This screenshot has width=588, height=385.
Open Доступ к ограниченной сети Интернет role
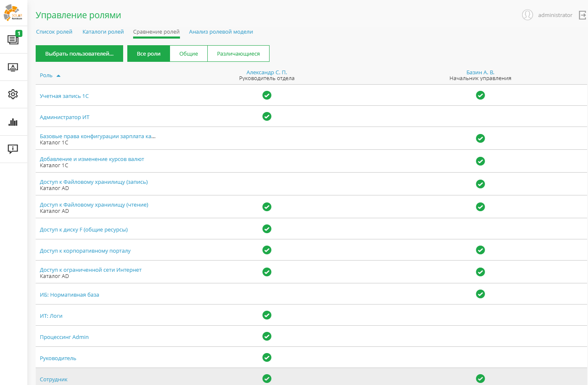pyautogui.click(x=91, y=270)
